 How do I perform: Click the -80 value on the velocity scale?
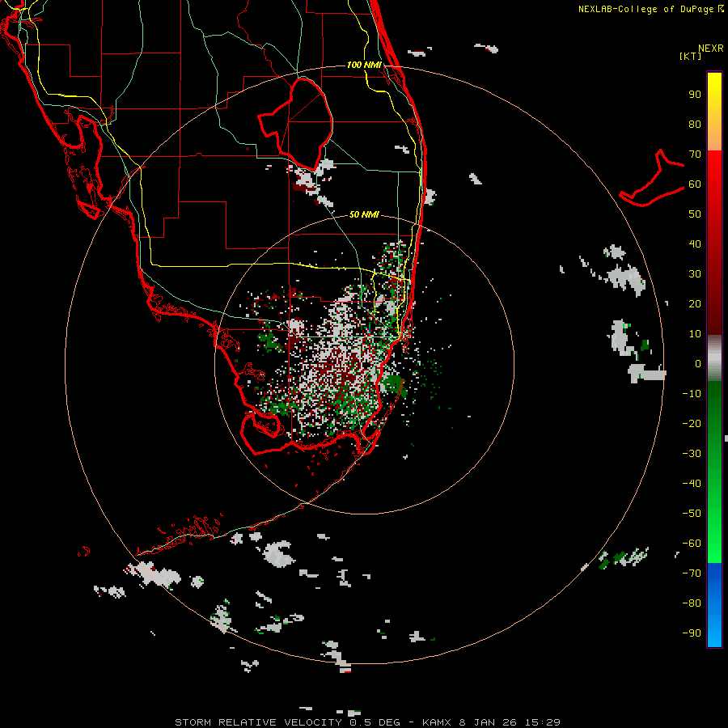[692, 603]
